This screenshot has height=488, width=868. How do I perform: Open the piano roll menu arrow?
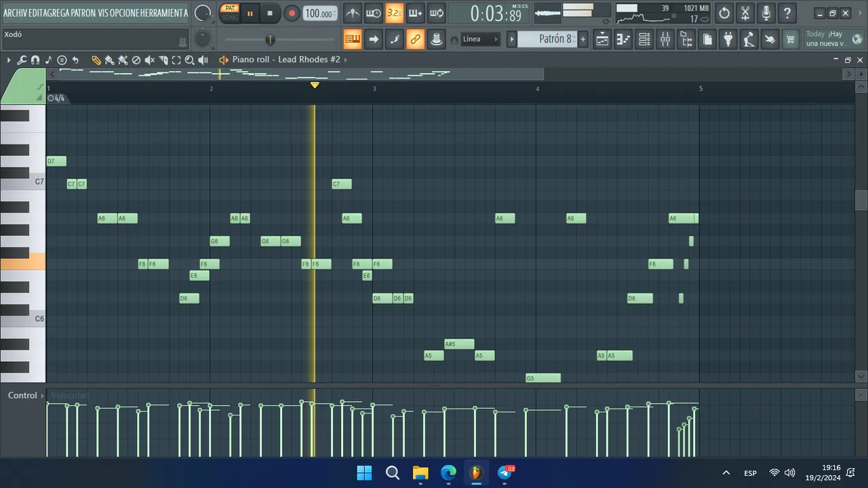click(x=9, y=60)
